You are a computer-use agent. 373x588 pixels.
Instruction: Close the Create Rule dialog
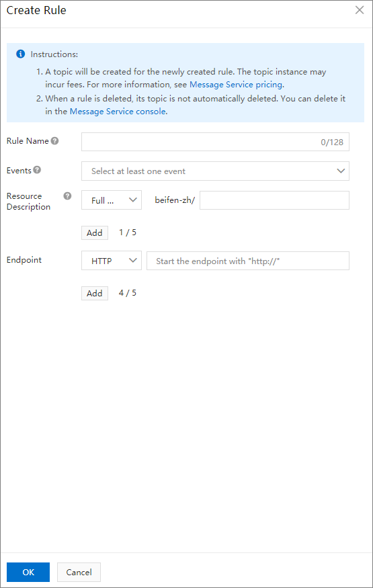click(x=359, y=10)
